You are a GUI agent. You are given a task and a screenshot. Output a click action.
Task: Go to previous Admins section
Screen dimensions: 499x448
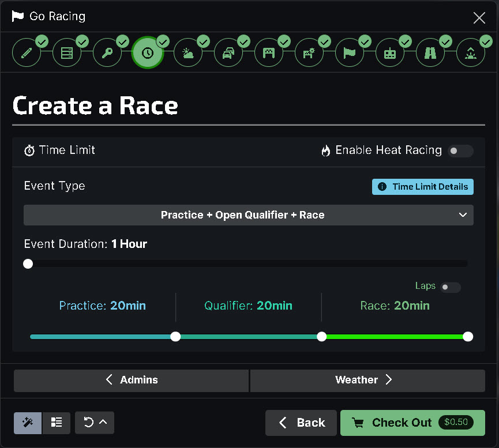click(x=131, y=381)
